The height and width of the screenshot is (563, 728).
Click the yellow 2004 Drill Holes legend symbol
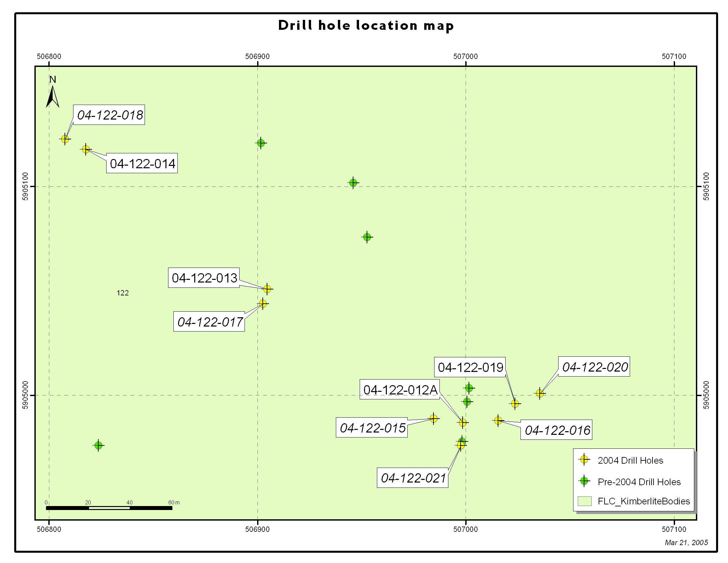(584, 459)
